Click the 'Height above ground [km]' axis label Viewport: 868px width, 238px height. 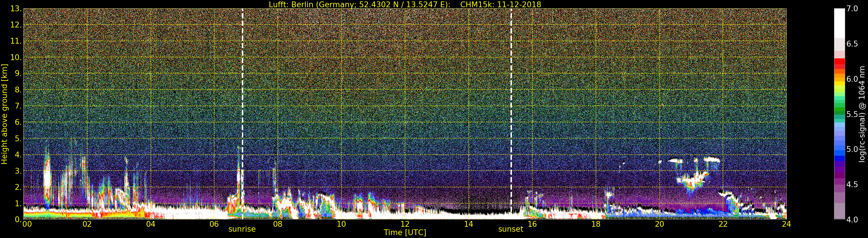tap(4, 114)
